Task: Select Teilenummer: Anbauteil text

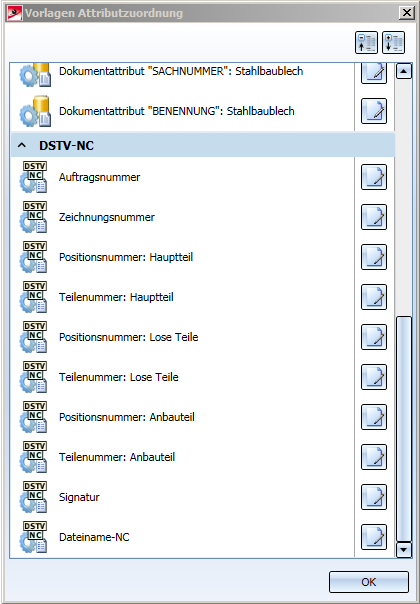Action: pos(117,457)
